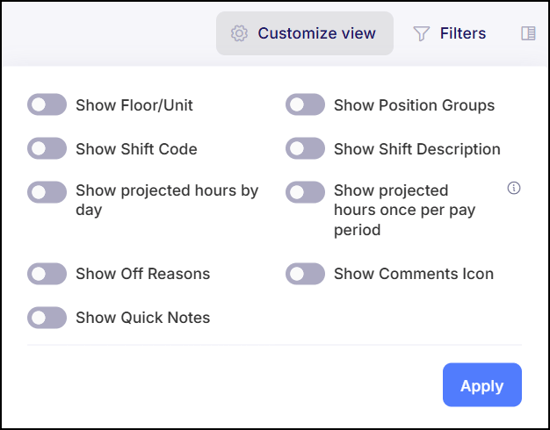Click the funnel icon next to Filters
The width and height of the screenshot is (550, 430).
(x=421, y=34)
